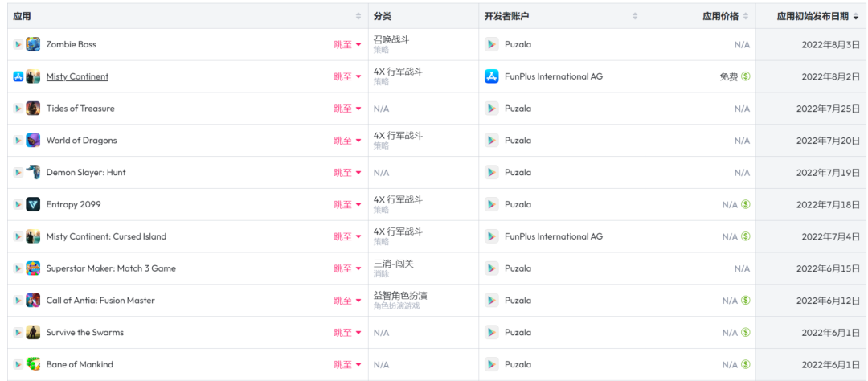The height and width of the screenshot is (381, 868).
Task: Click the dollar icon in Entropy 2099 row
Action: pos(746,204)
